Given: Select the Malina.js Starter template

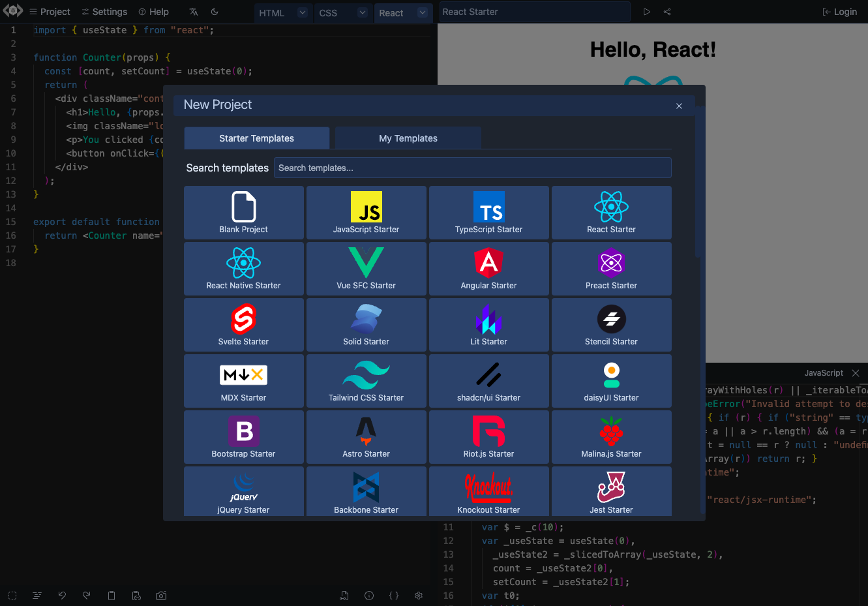Looking at the screenshot, I should tap(612, 437).
